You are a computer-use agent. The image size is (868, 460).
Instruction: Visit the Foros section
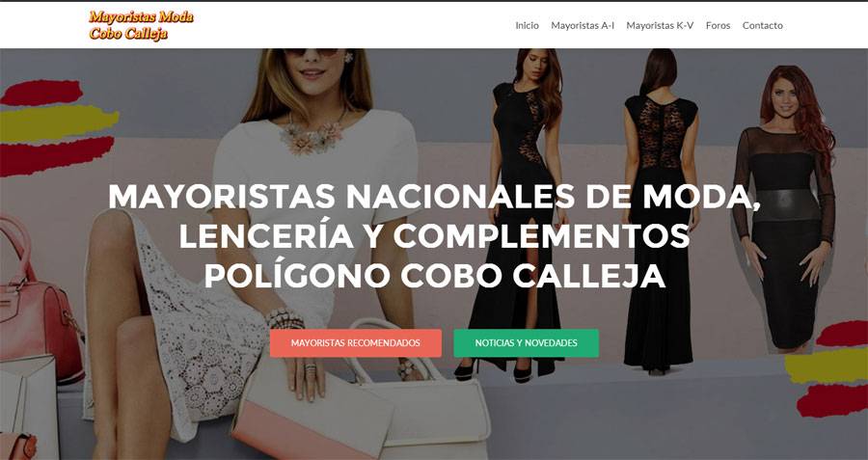click(x=718, y=25)
